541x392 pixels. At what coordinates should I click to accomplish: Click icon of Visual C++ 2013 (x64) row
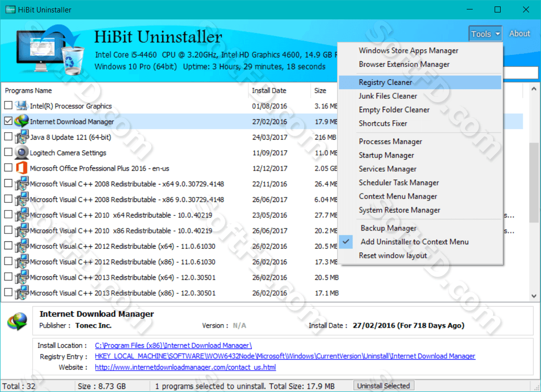point(21,277)
